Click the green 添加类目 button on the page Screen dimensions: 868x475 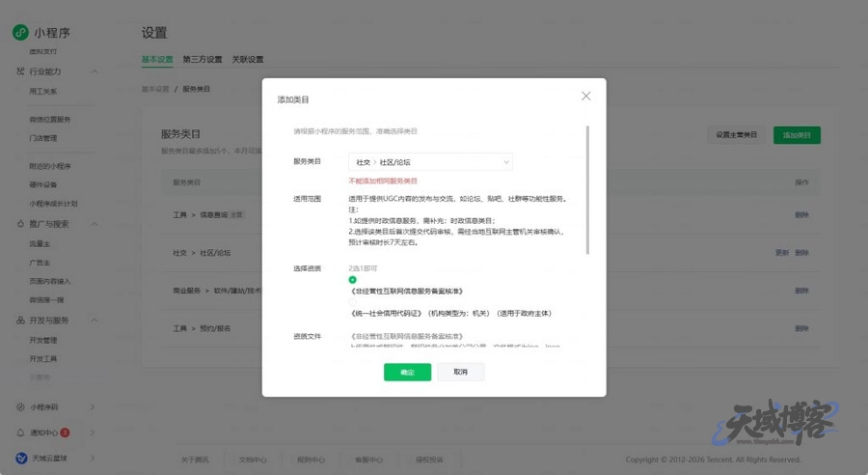tap(797, 135)
